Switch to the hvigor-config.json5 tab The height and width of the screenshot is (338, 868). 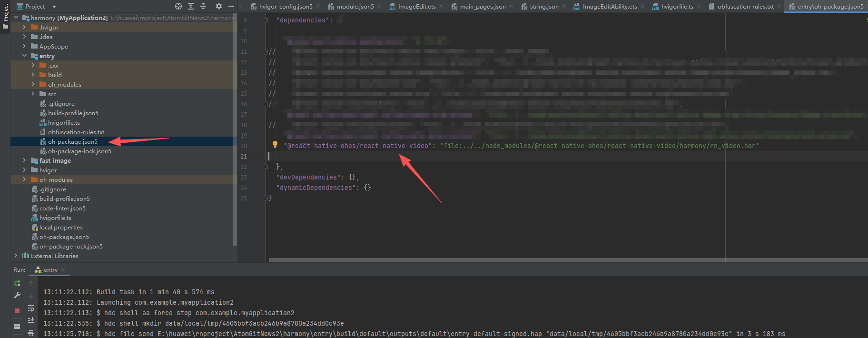(286, 7)
